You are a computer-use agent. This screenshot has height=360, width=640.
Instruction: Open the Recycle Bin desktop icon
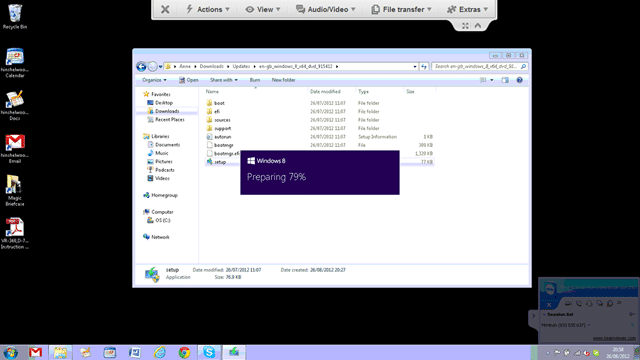pyautogui.click(x=15, y=17)
